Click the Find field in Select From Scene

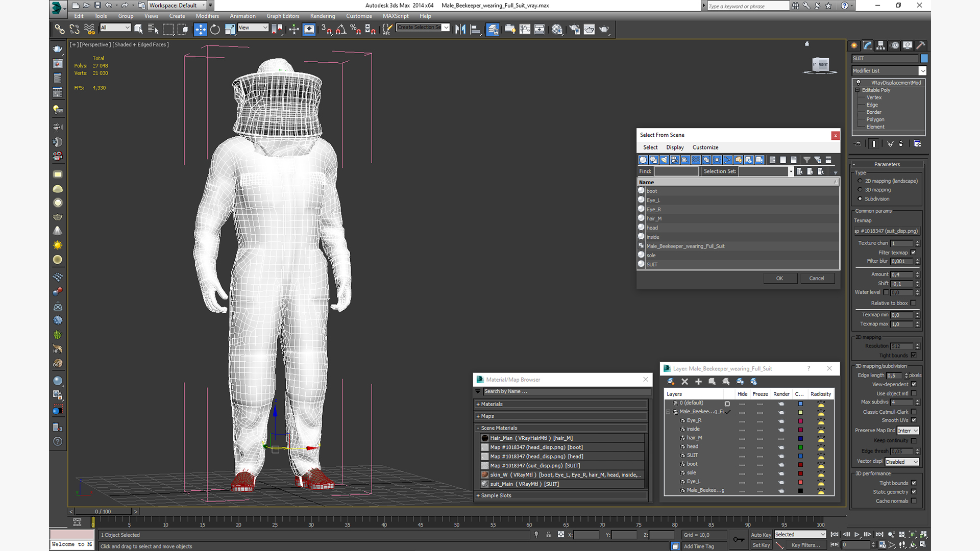pos(676,171)
